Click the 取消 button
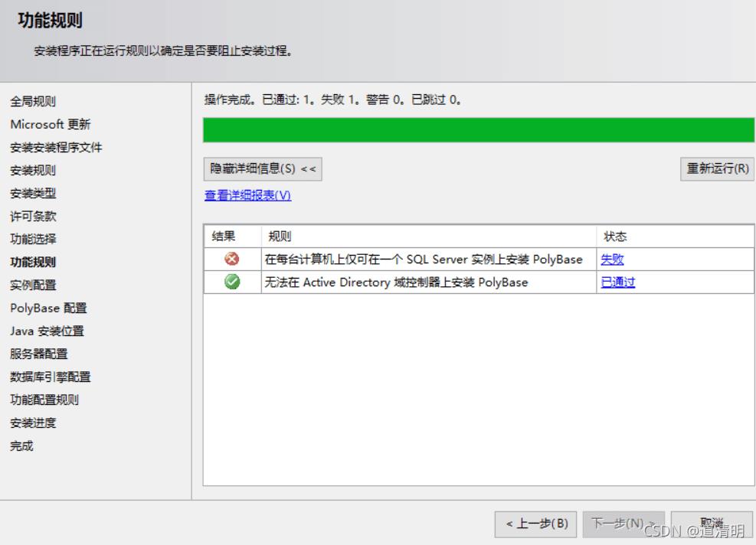 (701, 524)
